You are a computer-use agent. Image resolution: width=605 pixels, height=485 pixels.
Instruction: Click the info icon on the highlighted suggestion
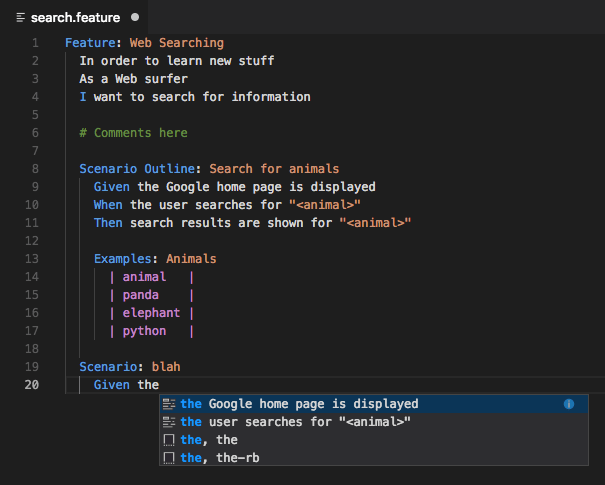[x=568, y=404]
